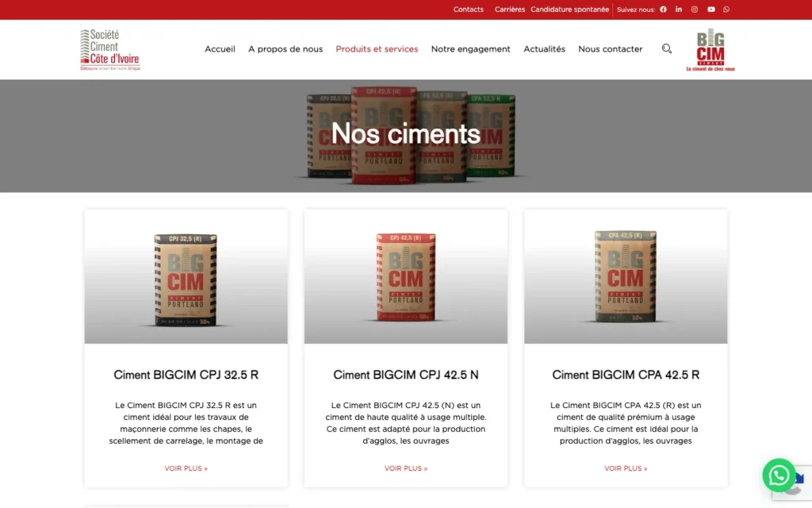Open A propos de nous menu
The width and height of the screenshot is (812, 508).
click(x=285, y=49)
